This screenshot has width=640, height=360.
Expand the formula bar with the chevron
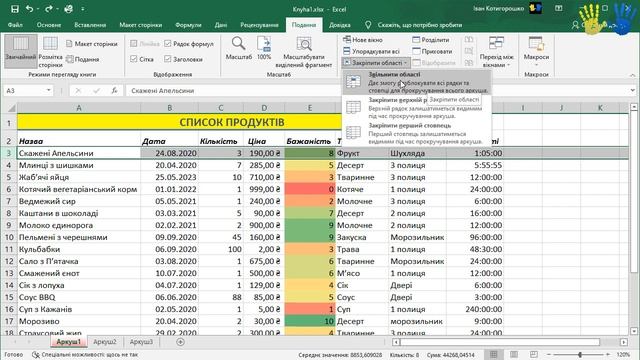(633, 91)
